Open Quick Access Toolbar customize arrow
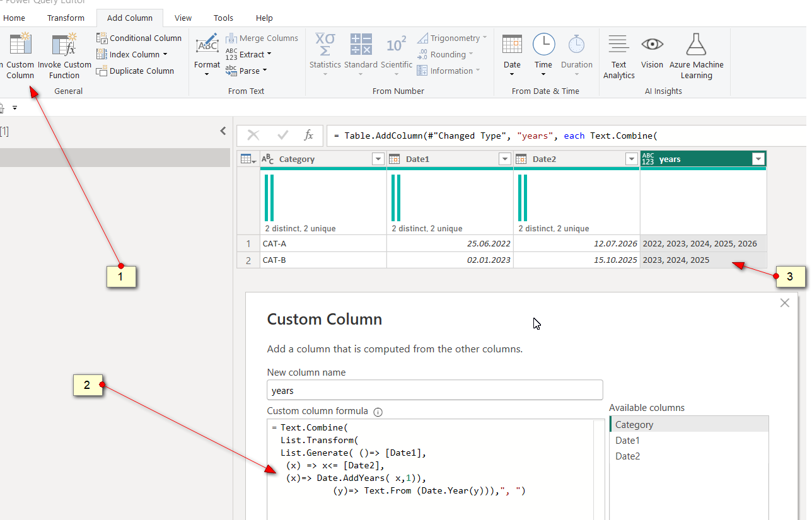 point(14,108)
